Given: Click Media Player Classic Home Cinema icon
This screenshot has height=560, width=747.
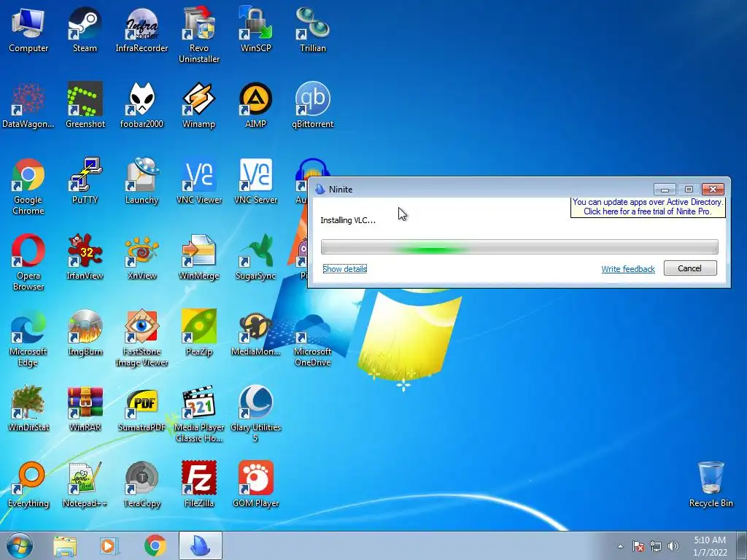Looking at the screenshot, I should [x=198, y=414].
